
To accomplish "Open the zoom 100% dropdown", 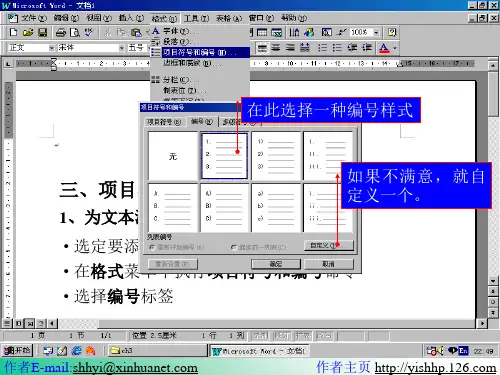I will point(376,32).
